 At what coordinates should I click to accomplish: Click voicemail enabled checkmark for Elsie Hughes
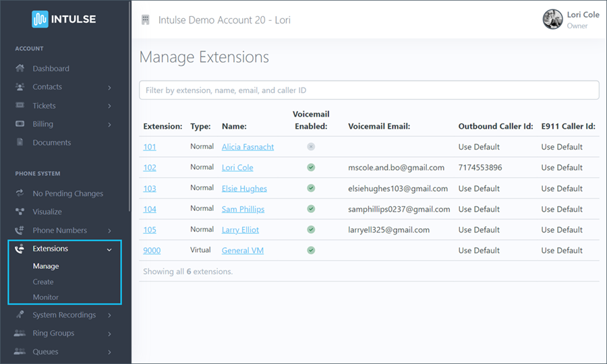click(311, 188)
